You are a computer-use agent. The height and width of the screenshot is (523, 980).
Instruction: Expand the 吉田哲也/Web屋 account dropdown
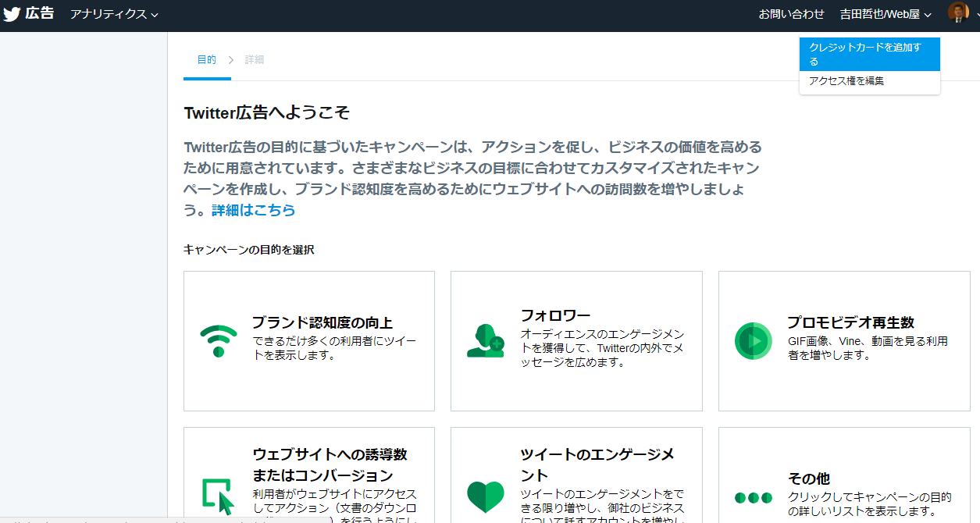pyautogui.click(x=886, y=14)
